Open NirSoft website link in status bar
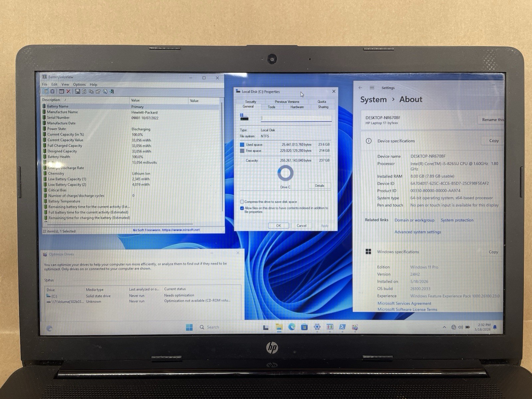 (166, 230)
